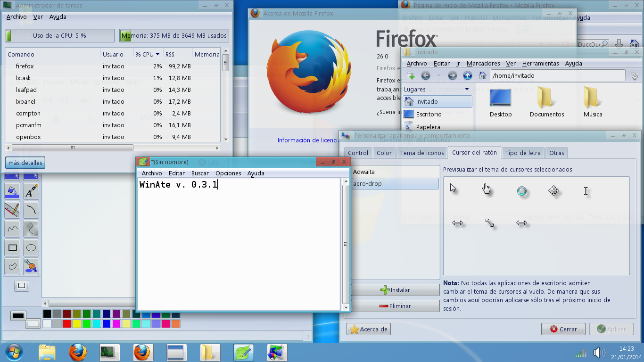Viewport: 644px width, 362px height.
Task: Sort task list by Comando column
Action: click(53, 54)
